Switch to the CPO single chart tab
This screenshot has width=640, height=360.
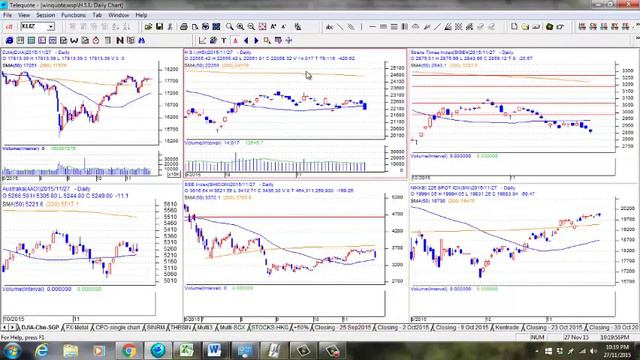point(118,328)
